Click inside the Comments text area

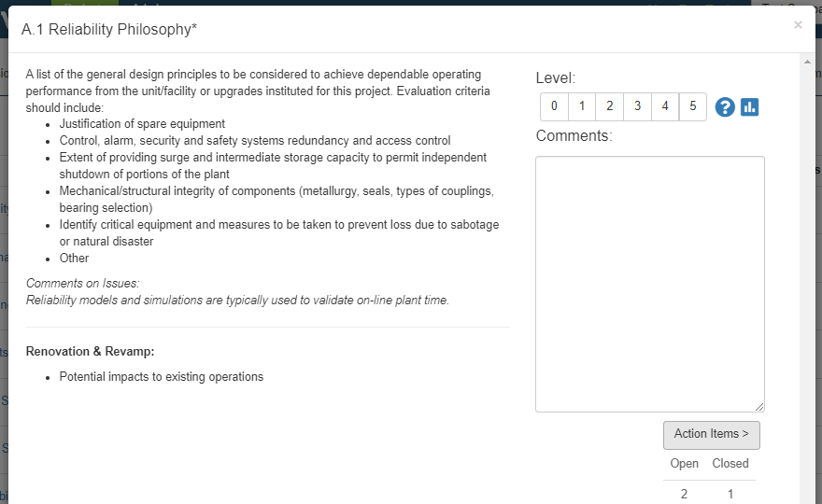click(650, 284)
